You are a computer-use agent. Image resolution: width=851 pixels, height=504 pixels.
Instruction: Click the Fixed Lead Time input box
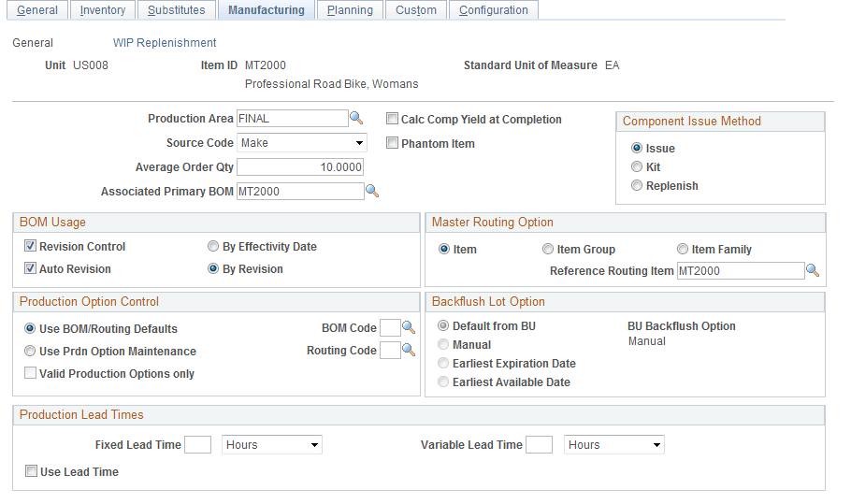(198, 445)
